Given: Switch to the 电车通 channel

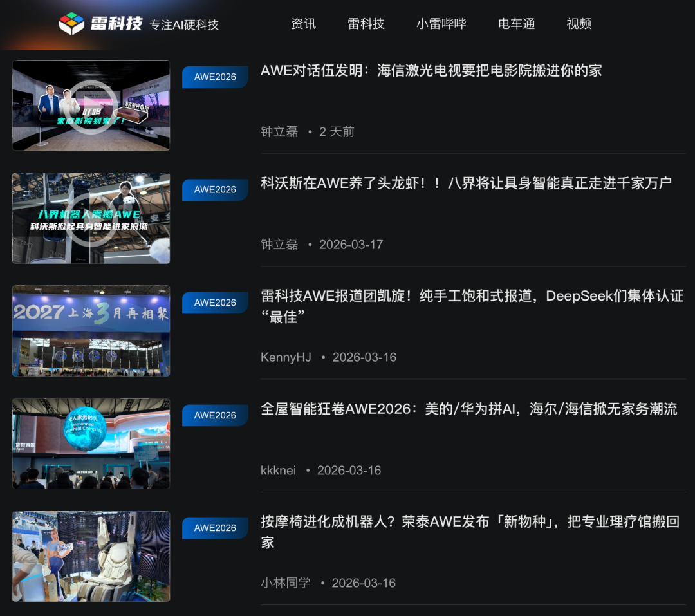Looking at the screenshot, I should tap(516, 24).
